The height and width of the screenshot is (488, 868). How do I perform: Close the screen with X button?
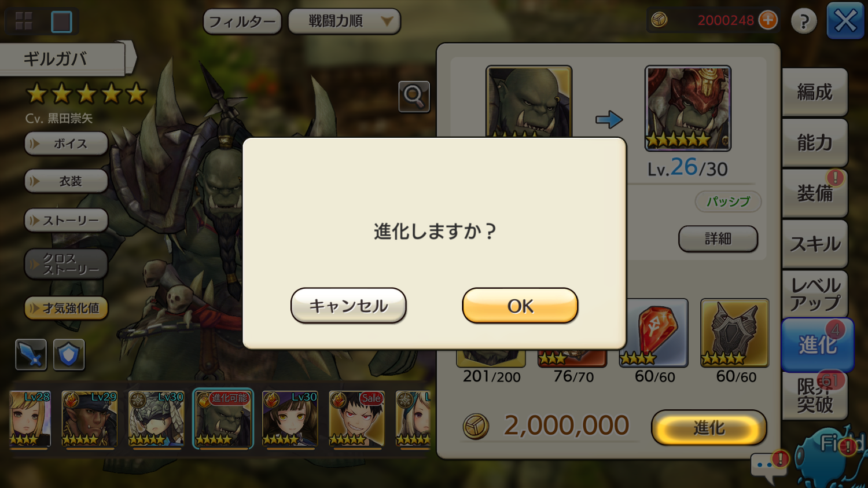[x=845, y=21]
